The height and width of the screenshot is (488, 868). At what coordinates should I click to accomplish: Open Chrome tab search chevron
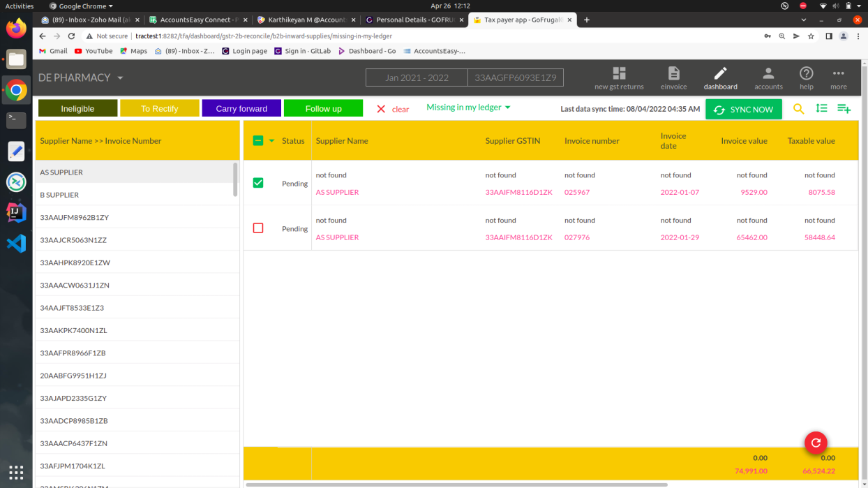click(803, 20)
